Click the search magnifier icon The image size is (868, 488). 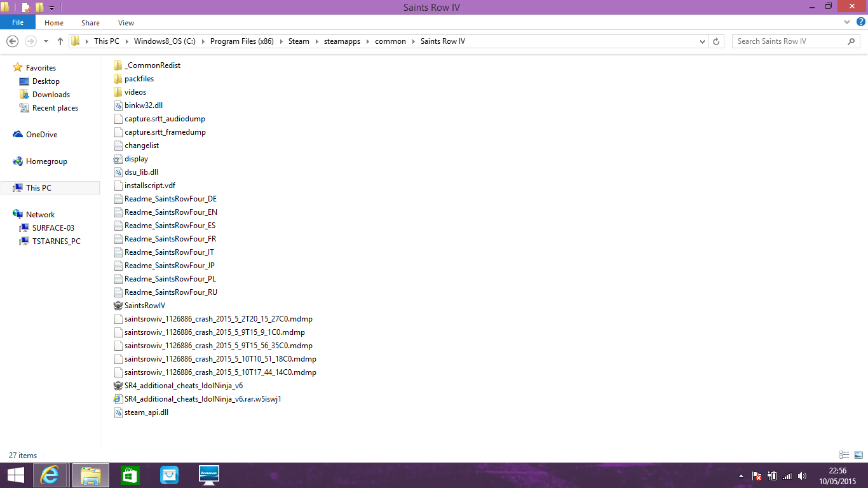point(851,41)
